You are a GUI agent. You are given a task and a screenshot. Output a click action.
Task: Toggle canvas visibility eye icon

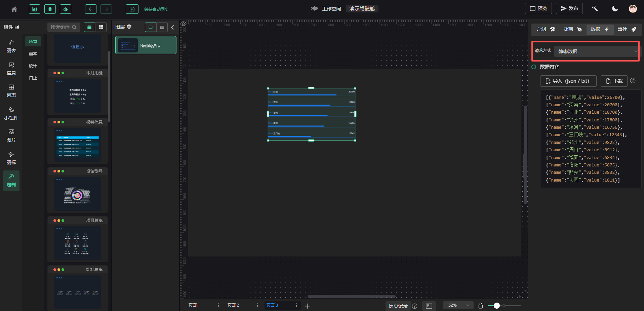pos(184,24)
